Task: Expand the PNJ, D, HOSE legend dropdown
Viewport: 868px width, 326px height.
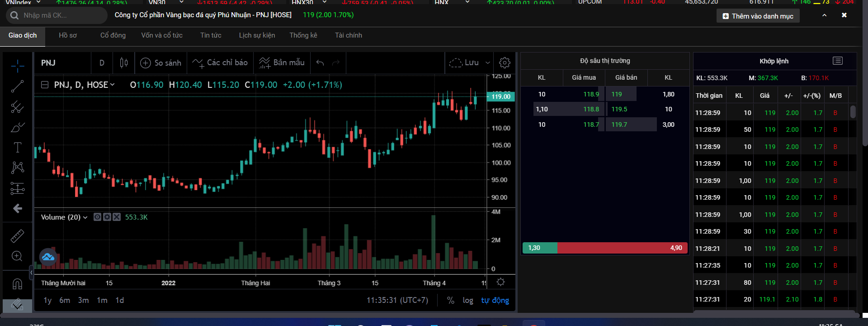Action: click(113, 85)
